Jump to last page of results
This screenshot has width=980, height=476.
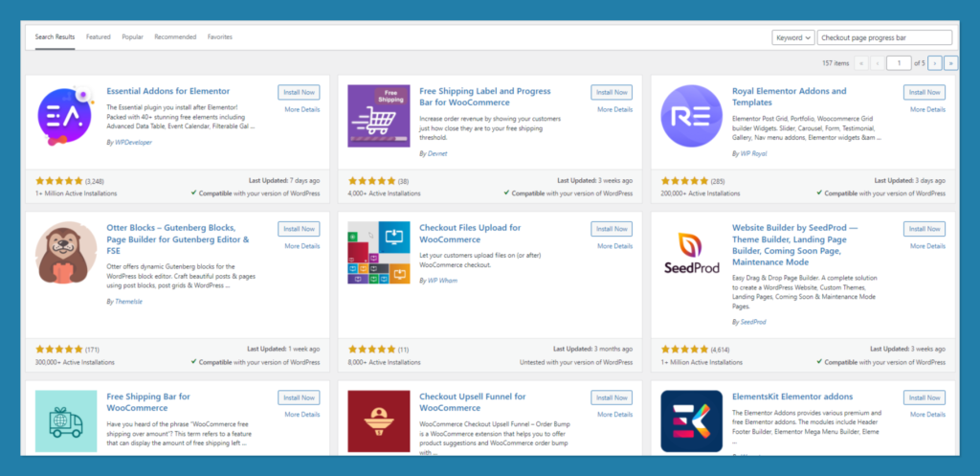pos(951,63)
